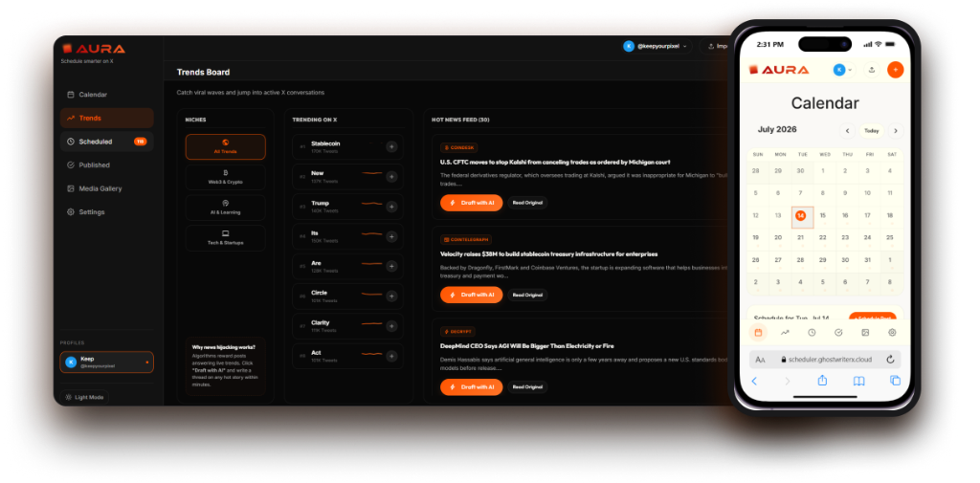This screenshot has width=980, height=483.
Task: Add the 'Are' trend with its plus icon
Action: 391,266
